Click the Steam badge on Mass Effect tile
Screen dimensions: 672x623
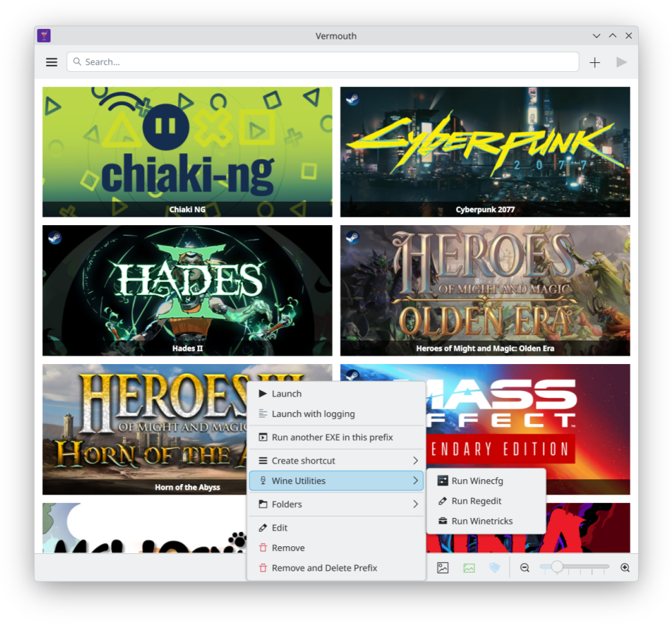point(352,375)
